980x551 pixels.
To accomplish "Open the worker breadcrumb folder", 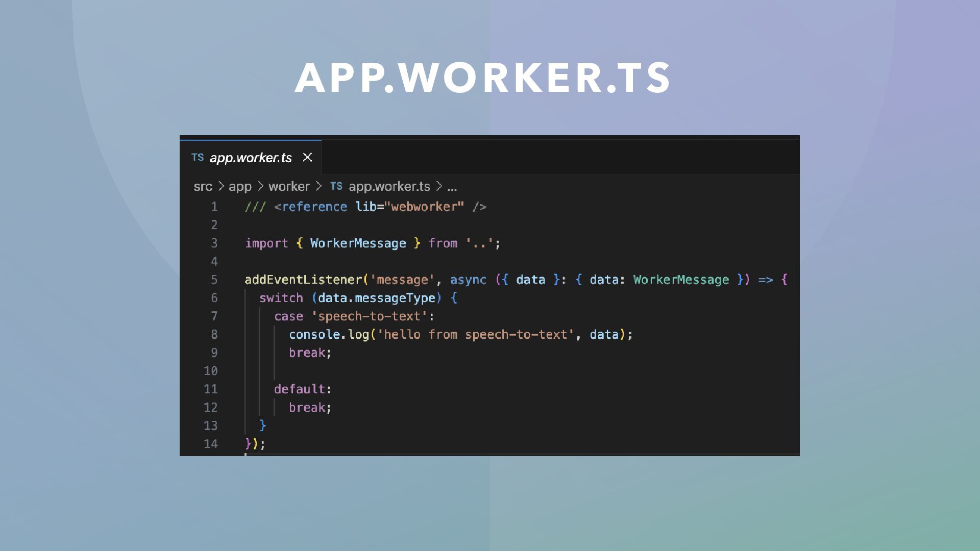I will (x=289, y=187).
